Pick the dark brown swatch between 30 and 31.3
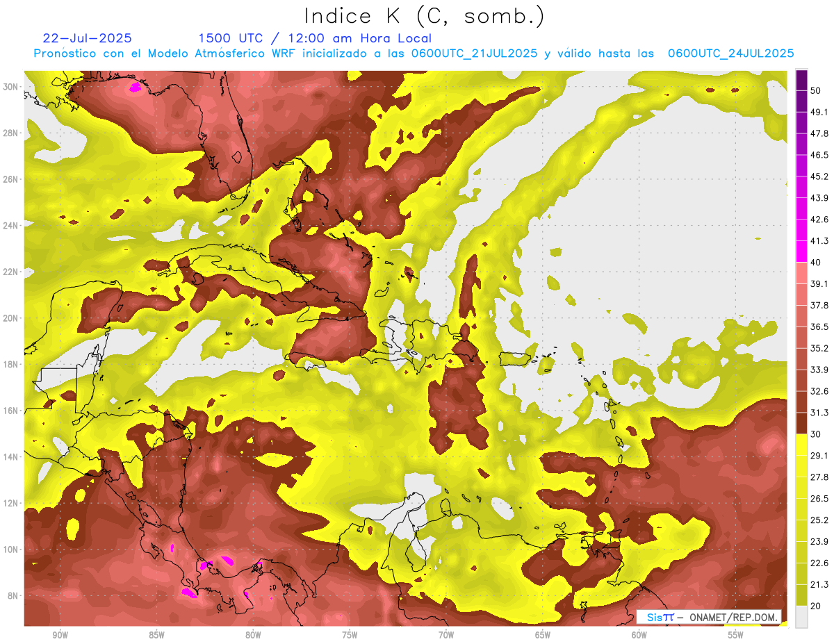The width and height of the screenshot is (834, 644). point(801,423)
